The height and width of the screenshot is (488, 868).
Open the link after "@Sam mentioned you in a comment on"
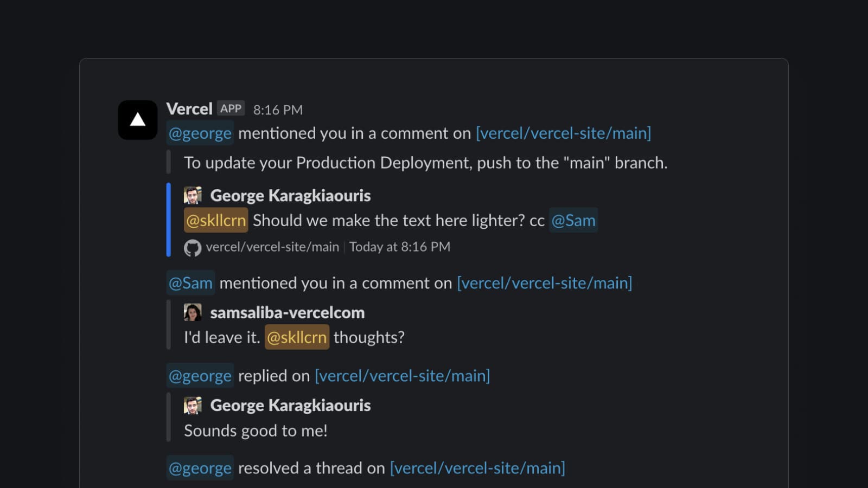[544, 283]
